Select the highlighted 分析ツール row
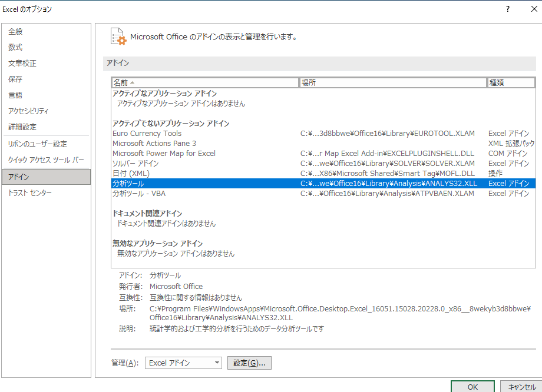 click(x=323, y=184)
